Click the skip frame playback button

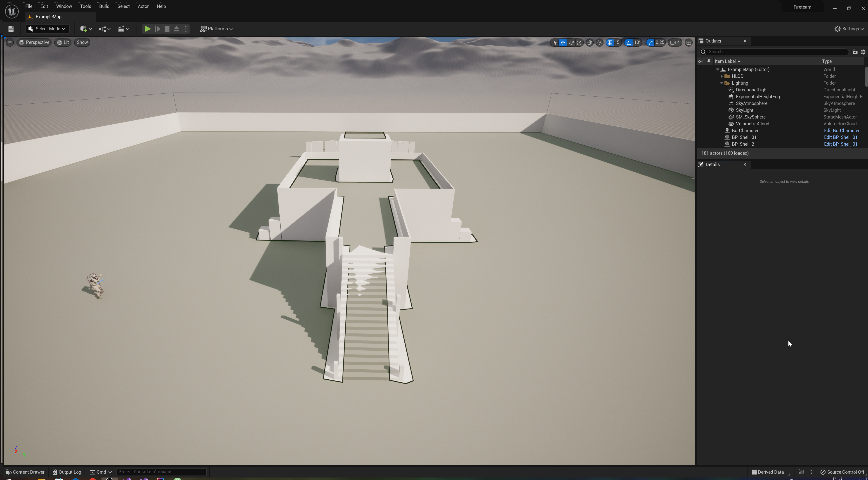157,29
